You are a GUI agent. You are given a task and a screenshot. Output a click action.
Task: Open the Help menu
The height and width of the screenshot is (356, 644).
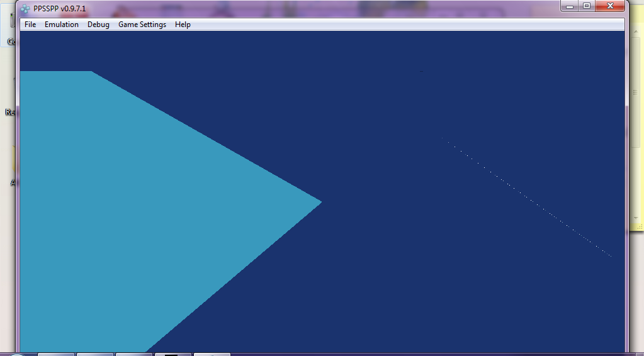point(183,25)
